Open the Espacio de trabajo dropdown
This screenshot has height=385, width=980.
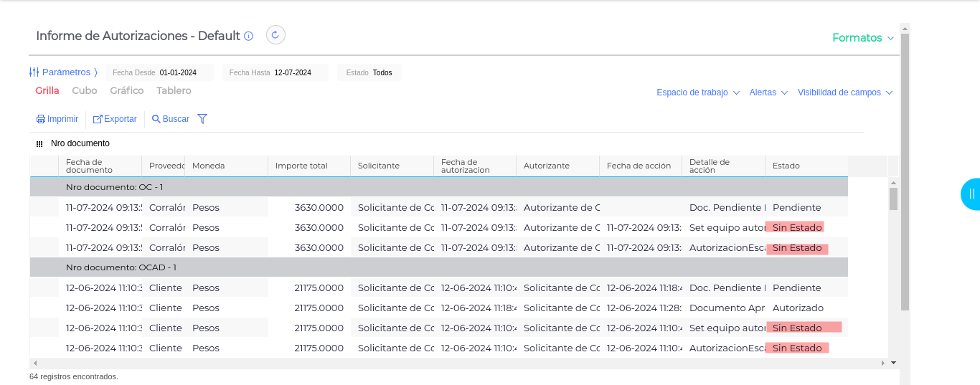697,92
